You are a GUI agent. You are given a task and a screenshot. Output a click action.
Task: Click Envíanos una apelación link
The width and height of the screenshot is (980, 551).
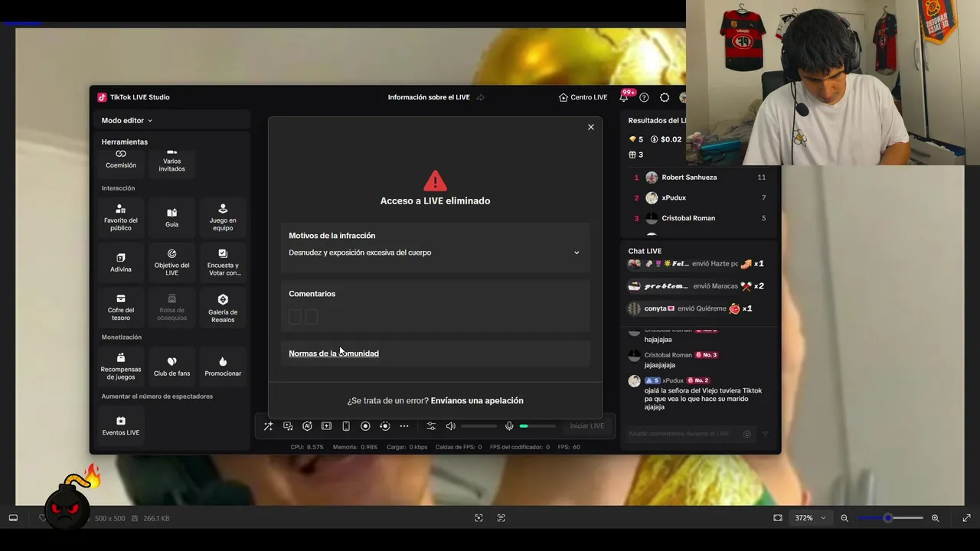coord(477,401)
